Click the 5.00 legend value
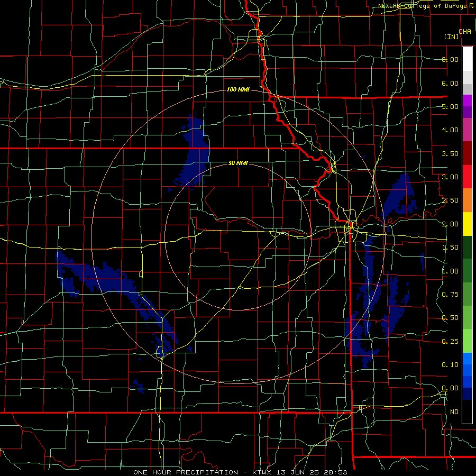Viewport: 476px width, 476px height. (x=450, y=106)
